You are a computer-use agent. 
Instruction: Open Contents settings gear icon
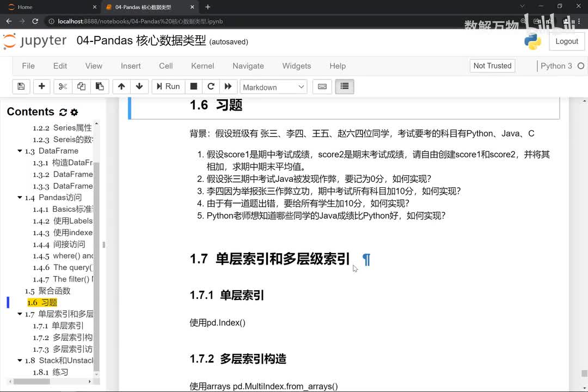(x=74, y=112)
